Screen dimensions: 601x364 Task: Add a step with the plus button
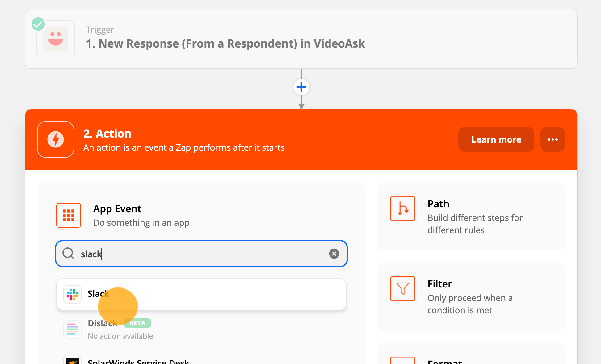301,87
